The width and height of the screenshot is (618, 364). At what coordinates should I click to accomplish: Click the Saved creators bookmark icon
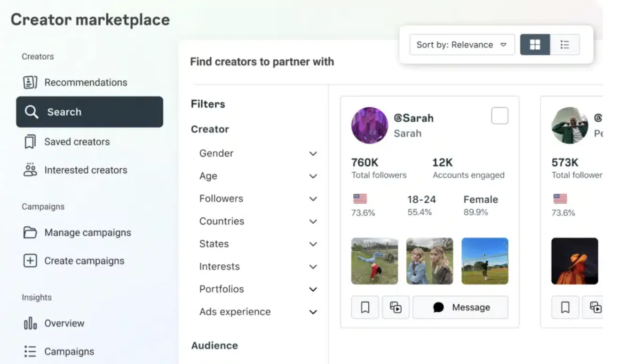point(30,142)
